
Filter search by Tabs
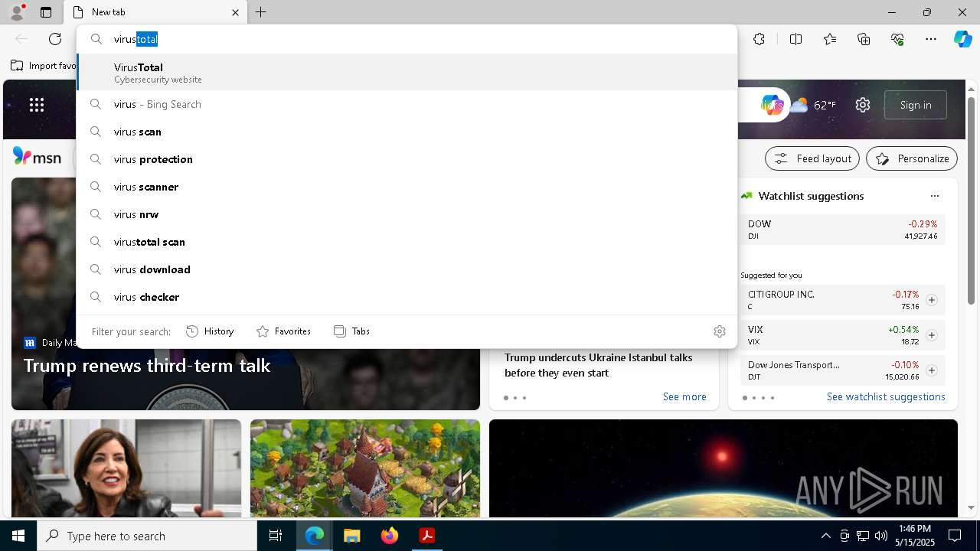coord(351,331)
